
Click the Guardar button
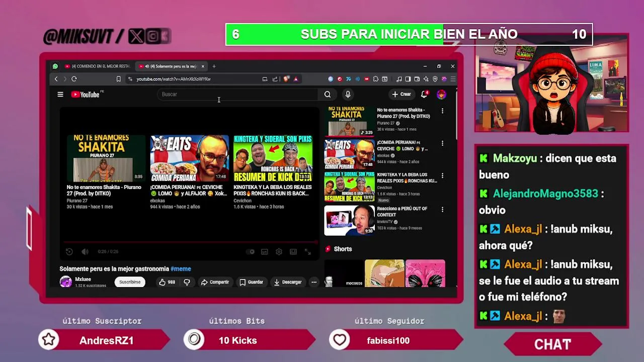[252, 282]
